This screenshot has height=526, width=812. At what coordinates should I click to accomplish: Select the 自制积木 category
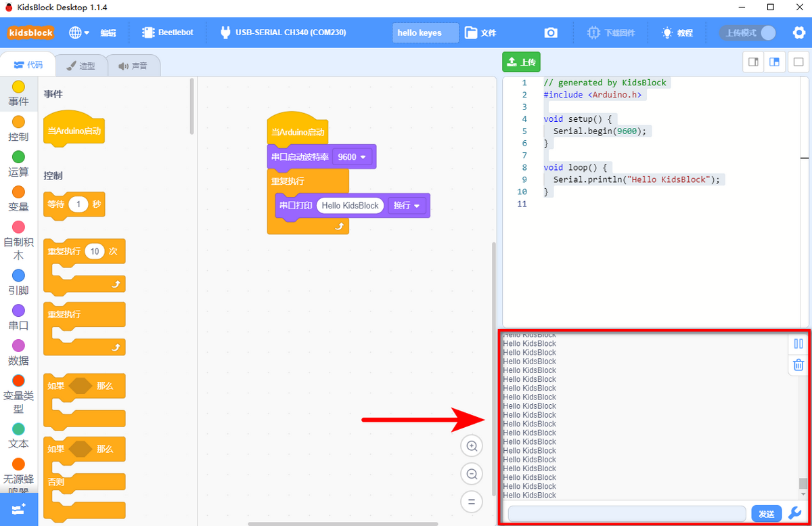19,241
